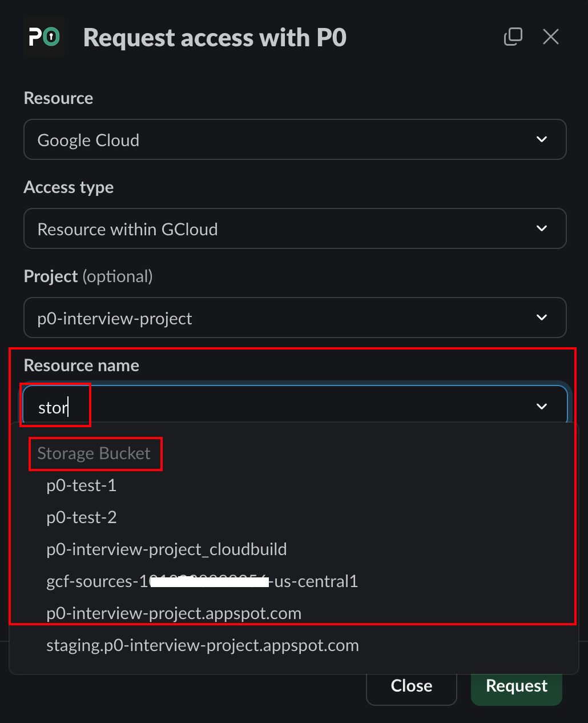Screen dimensions: 588x723
Task: Expand the Access type dropdown
Action: tap(285, 228)
